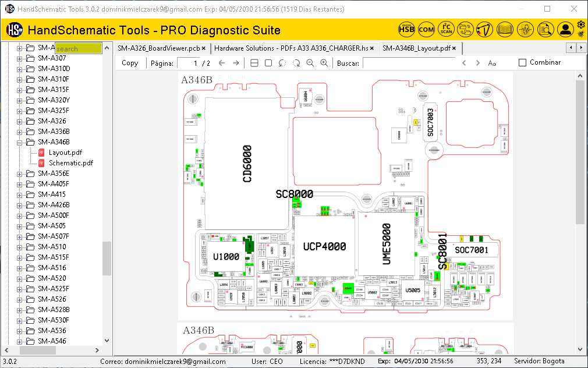The width and height of the screenshot is (588, 368).
Task: Click the PDF viewer vertical scrollbar thumb
Action: point(580,153)
